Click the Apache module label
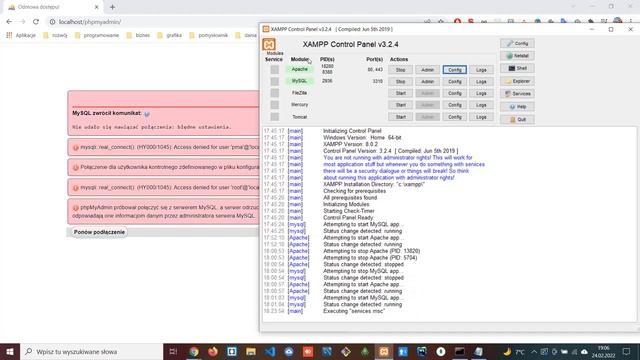This screenshot has height=360, width=640. coord(300,69)
